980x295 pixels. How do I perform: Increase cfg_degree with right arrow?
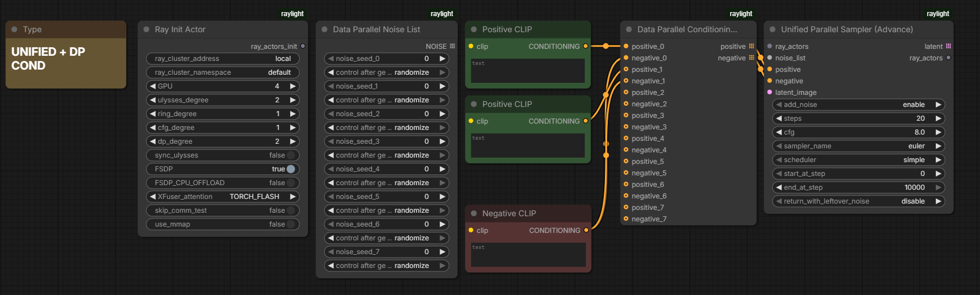click(x=293, y=128)
